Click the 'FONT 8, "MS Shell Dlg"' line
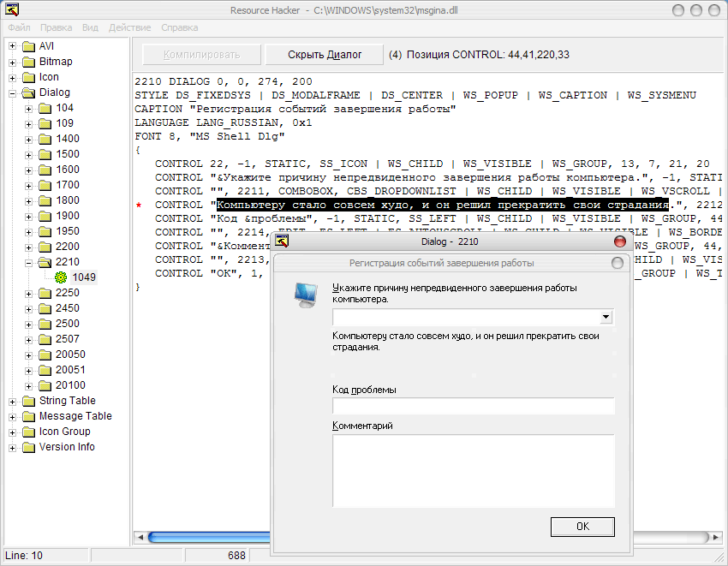 209,136
